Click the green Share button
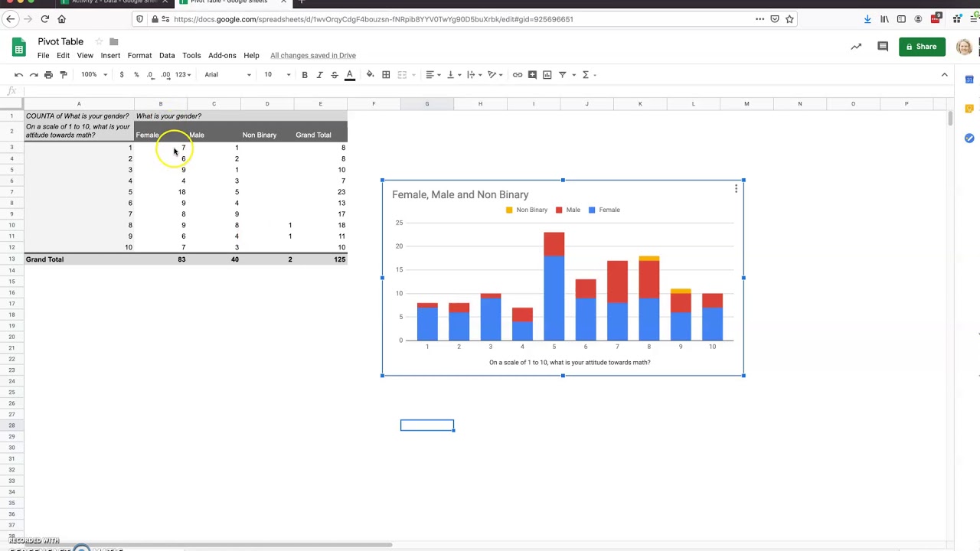This screenshot has height=551, width=980. click(922, 47)
